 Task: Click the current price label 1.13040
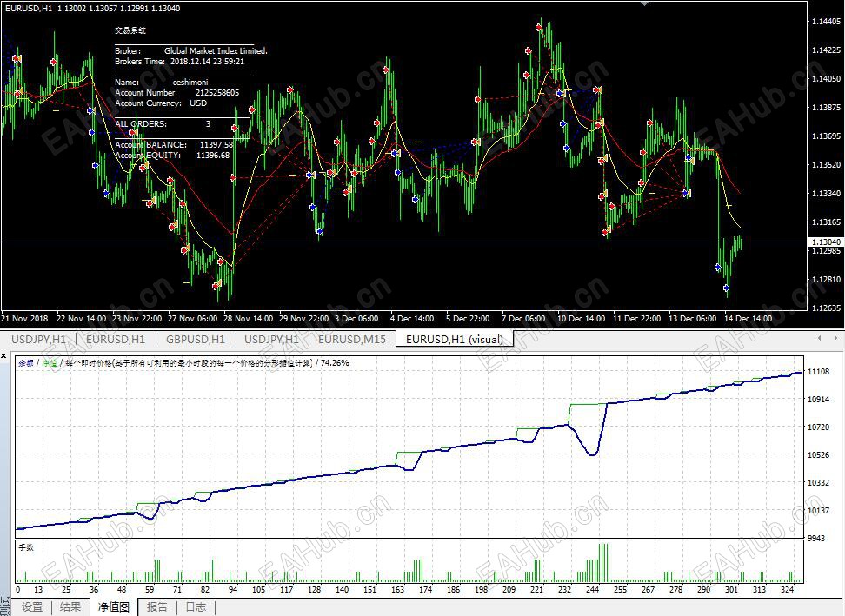(x=826, y=242)
